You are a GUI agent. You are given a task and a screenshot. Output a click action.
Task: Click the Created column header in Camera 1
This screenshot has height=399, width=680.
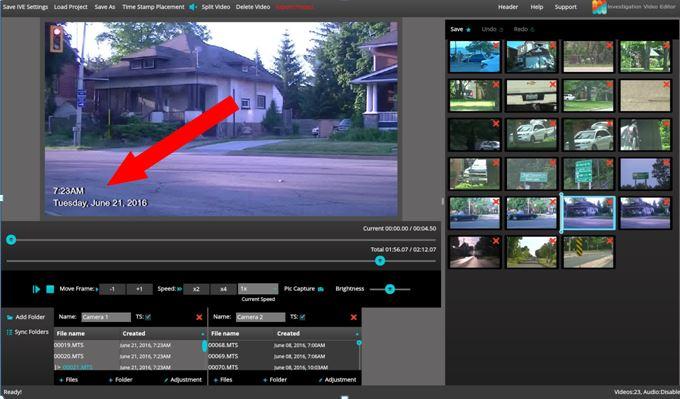[134, 334]
